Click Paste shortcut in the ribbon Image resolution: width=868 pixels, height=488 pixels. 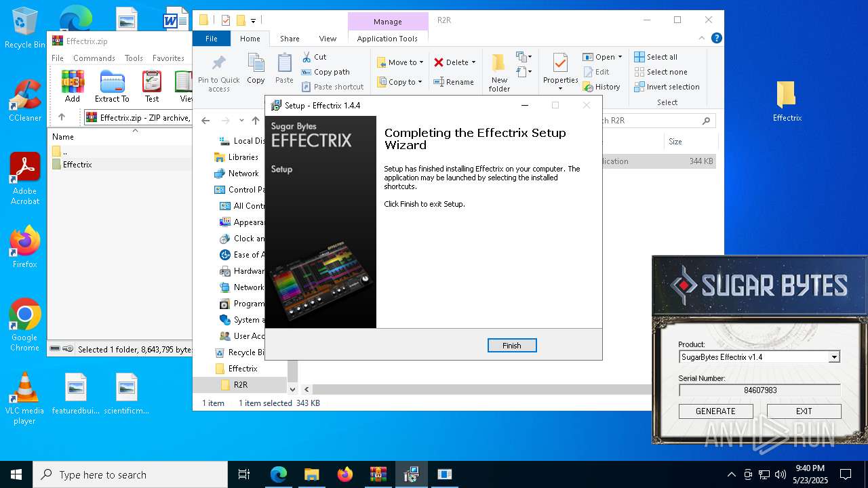tap(332, 87)
